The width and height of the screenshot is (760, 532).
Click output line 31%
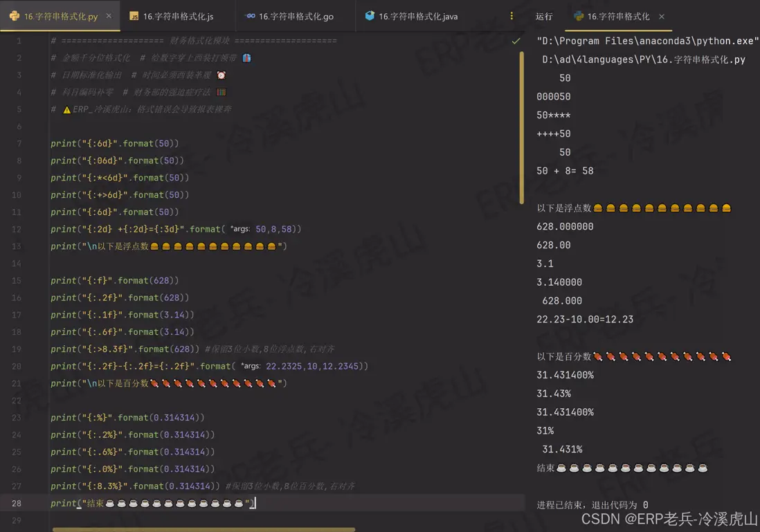pos(545,431)
